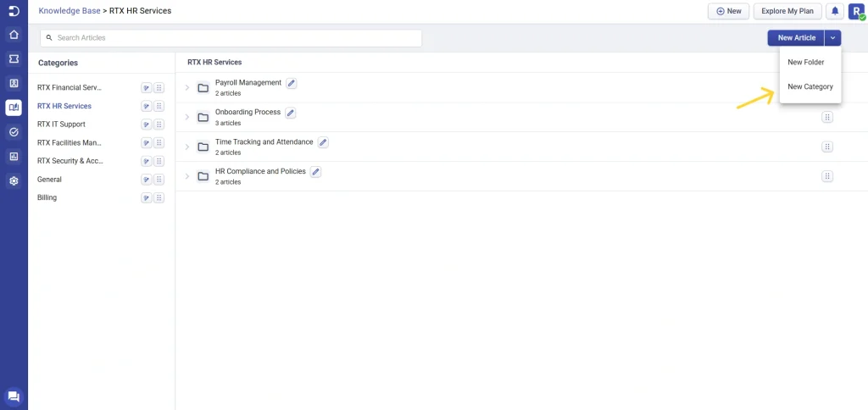
Task: Open the chat bubble icon at bottom left
Action: tap(14, 396)
